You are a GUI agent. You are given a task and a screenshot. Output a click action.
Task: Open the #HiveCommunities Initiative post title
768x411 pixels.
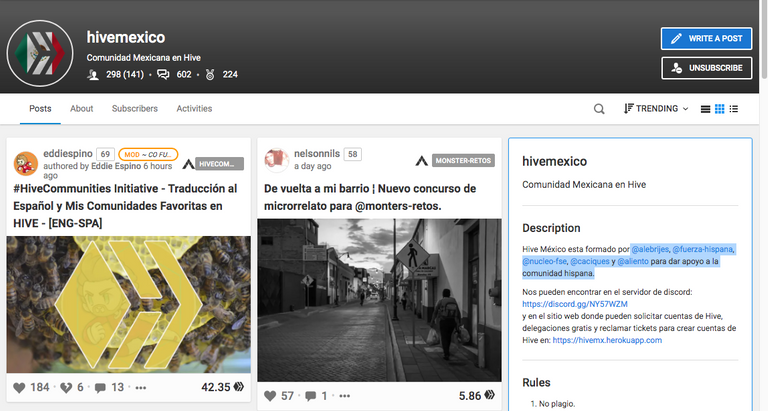[x=125, y=206]
